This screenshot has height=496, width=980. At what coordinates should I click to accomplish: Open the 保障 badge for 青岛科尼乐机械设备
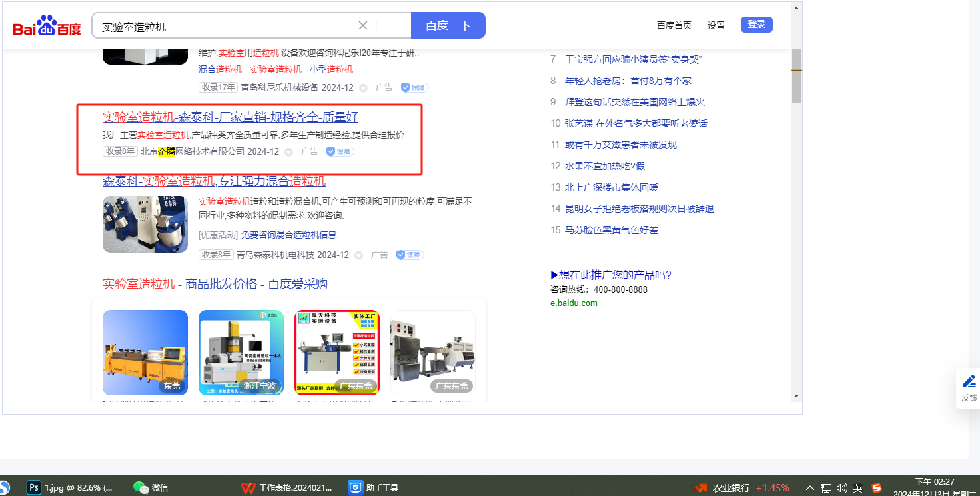coord(414,87)
